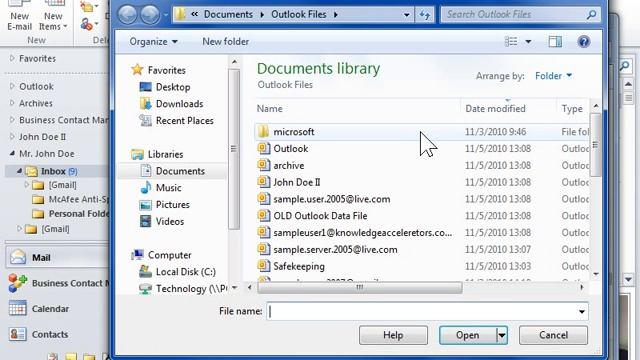
Task: Click the New folder button
Action: (226, 42)
